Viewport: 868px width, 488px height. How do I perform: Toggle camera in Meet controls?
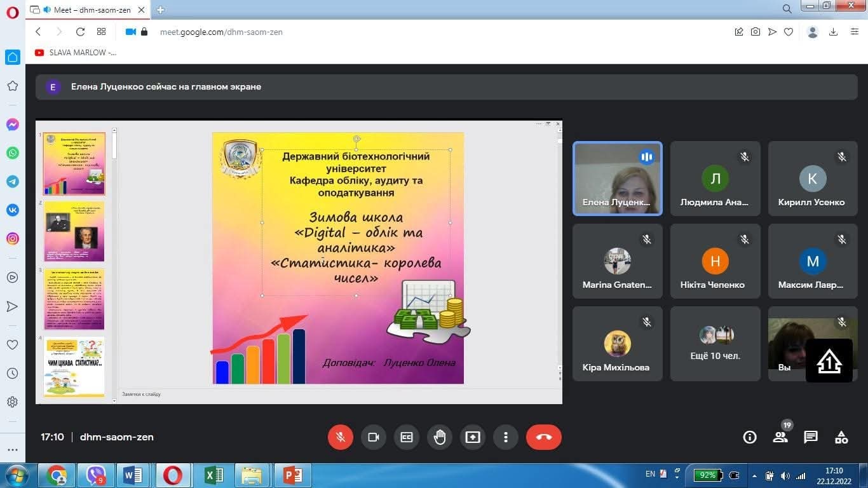point(374,437)
